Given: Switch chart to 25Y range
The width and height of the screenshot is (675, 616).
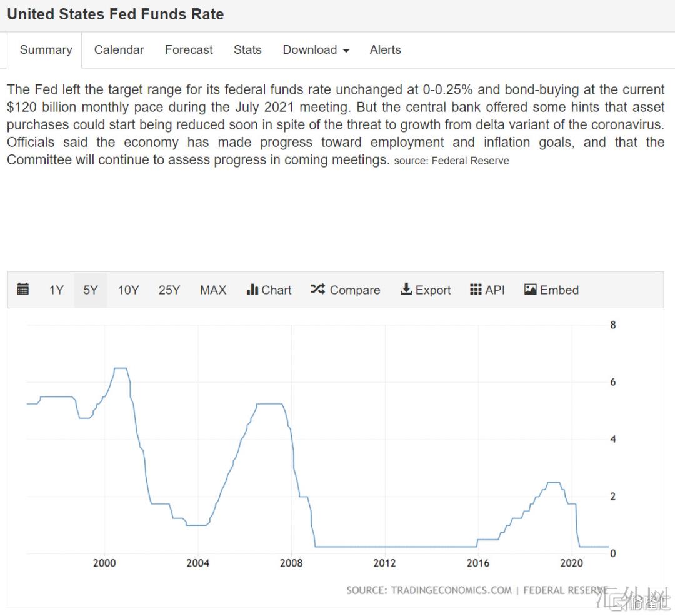Looking at the screenshot, I should pos(169,290).
